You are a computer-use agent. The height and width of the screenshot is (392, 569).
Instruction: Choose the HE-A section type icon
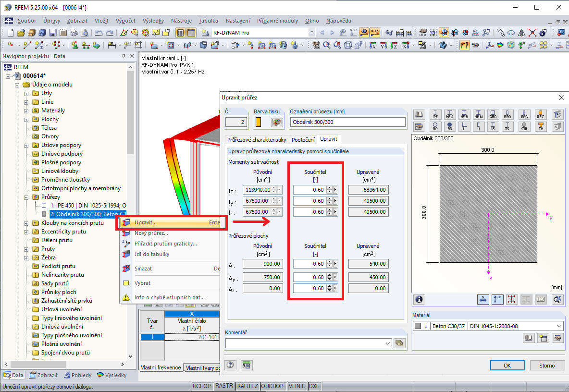click(x=450, y=115)
